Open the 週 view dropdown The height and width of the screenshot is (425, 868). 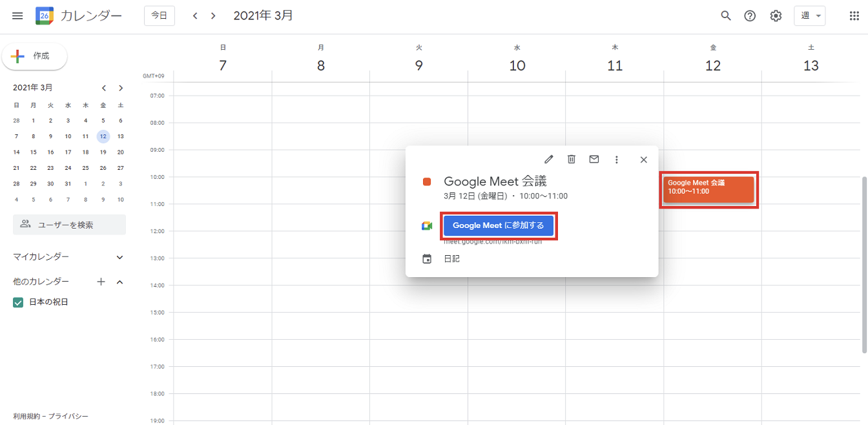click(810, 15)
